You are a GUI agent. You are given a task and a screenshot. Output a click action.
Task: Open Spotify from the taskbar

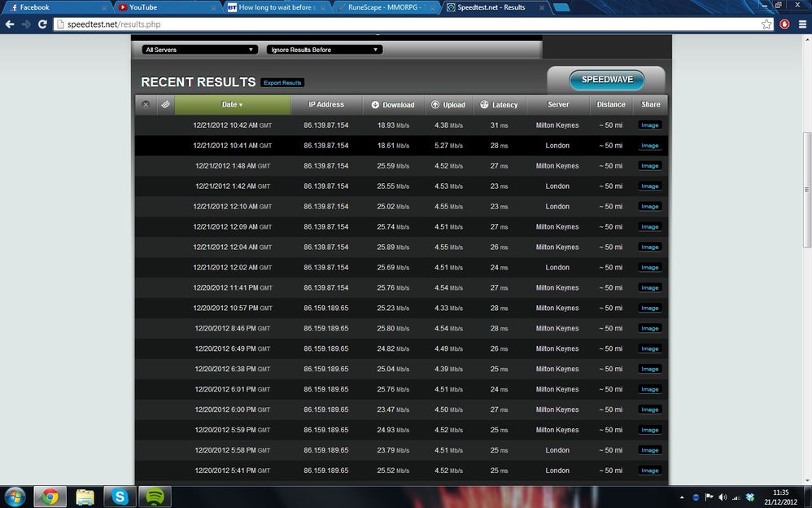coord(155,497)
